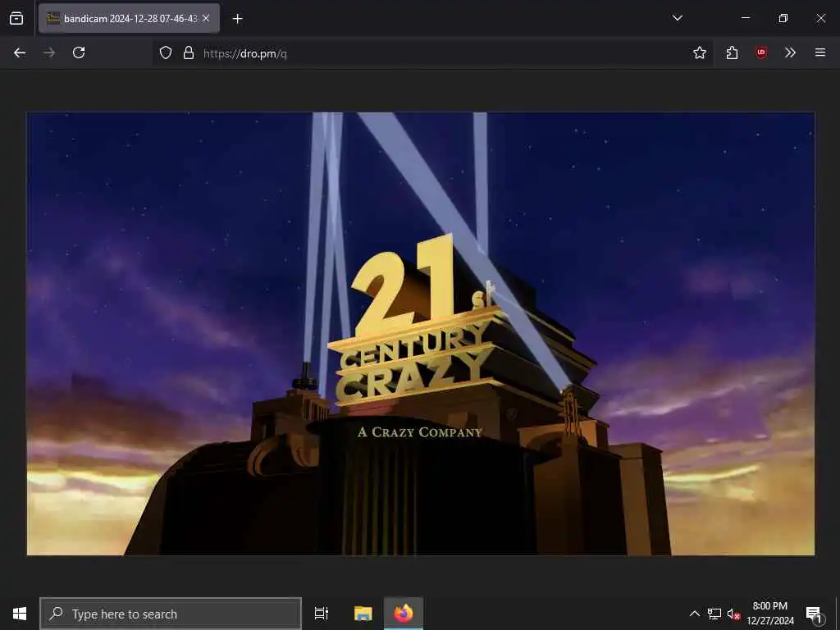Screen dimensions: 840x630
Task: Open muted volume tray icon
Action: tap(733, 614)
